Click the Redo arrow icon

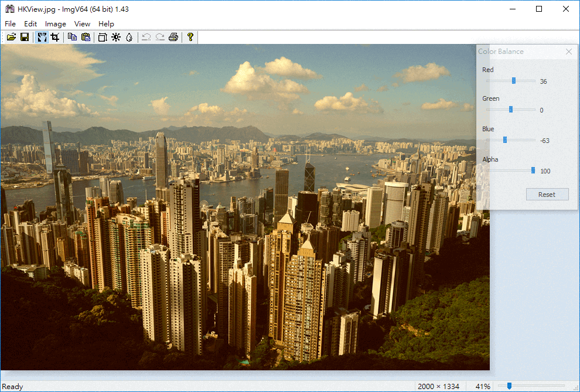pos(160,37)
